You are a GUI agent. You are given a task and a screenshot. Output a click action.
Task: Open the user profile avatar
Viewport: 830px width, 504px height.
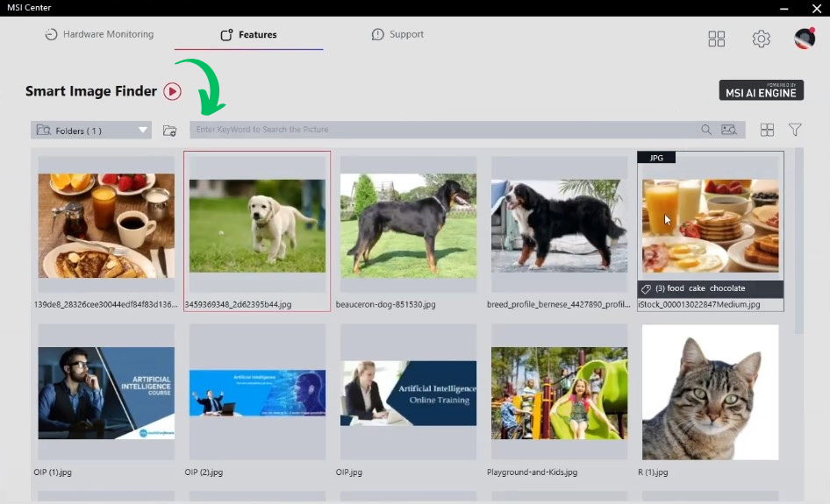coord(805,38)
